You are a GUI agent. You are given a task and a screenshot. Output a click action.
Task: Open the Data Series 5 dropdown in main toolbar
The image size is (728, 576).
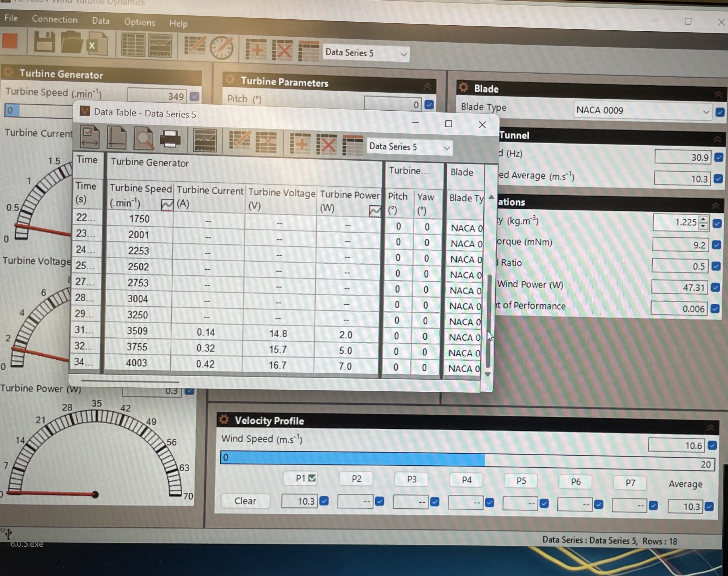pos(403,54)
